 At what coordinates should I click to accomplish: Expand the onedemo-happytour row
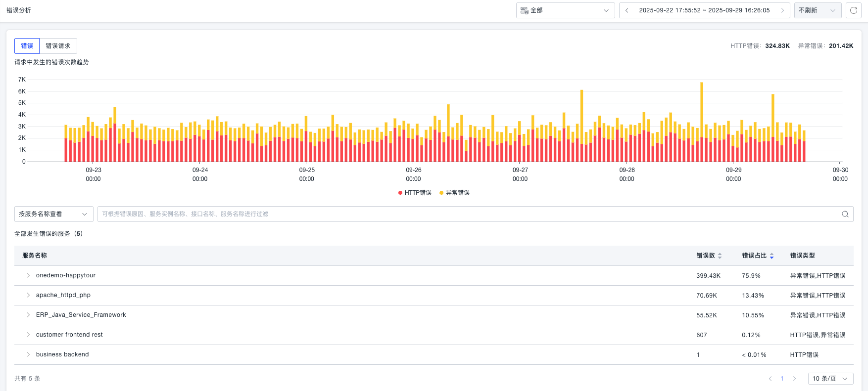pos(28,275)
